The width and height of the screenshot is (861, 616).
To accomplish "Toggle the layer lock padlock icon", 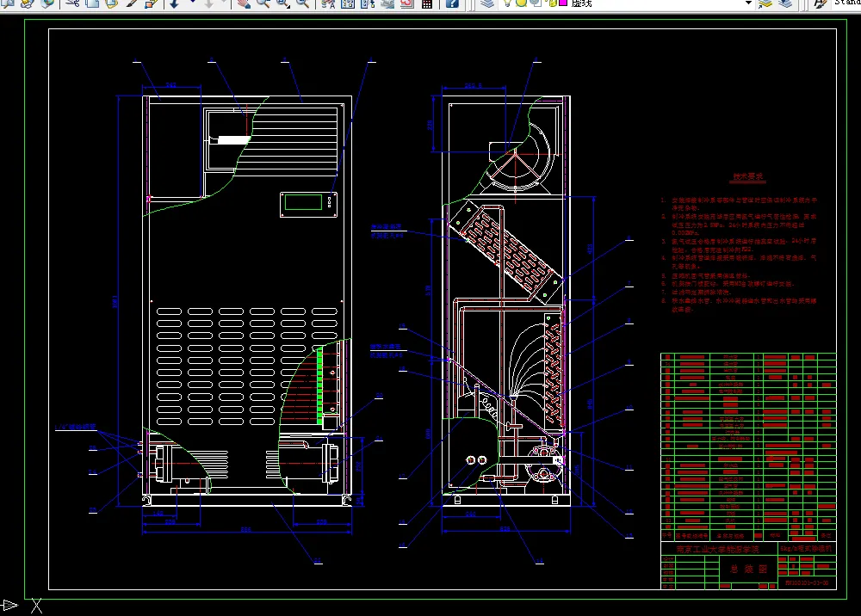I will 551,3.
